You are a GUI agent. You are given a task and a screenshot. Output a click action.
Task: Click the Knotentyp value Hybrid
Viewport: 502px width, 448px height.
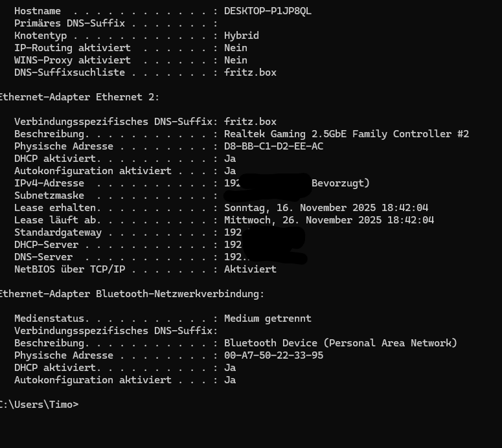tap(242, 36)
